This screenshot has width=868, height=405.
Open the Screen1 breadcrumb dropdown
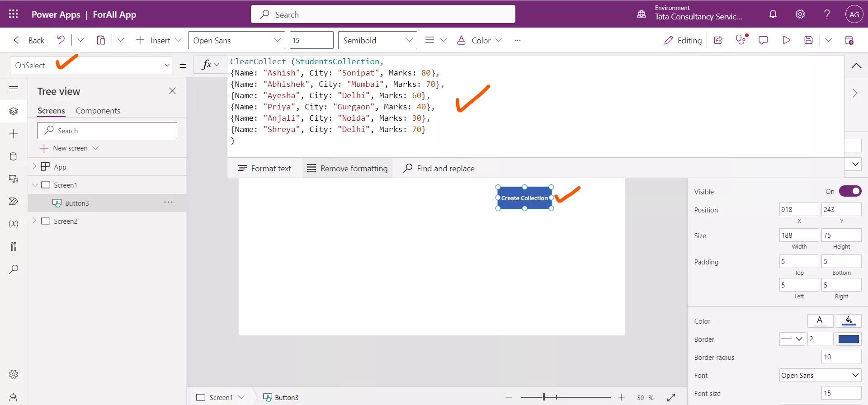tap(241, 397)
